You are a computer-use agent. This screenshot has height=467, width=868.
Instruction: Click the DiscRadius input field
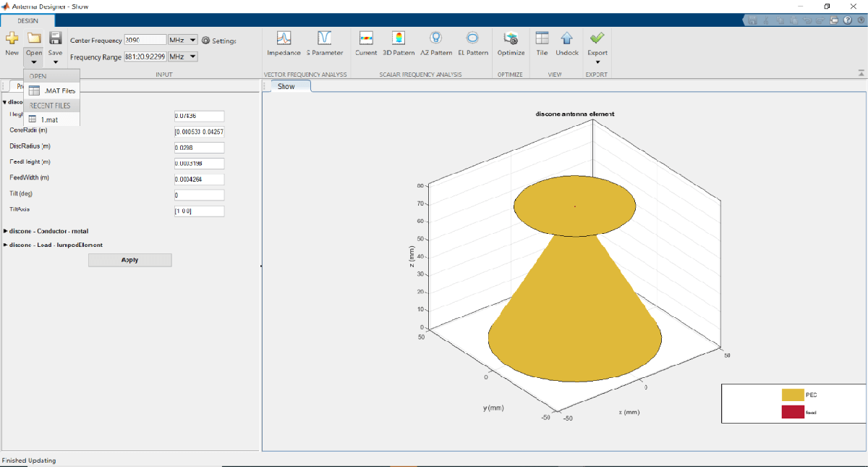[199, 148]
